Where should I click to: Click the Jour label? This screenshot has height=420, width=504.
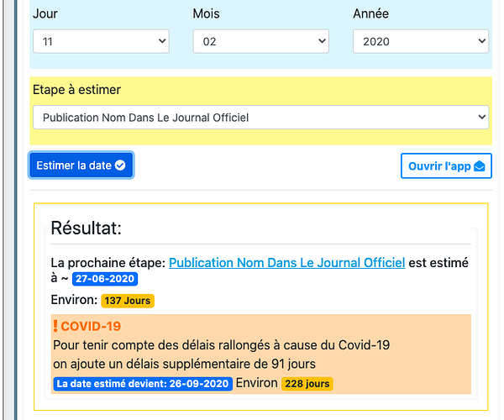click(45, 13)
